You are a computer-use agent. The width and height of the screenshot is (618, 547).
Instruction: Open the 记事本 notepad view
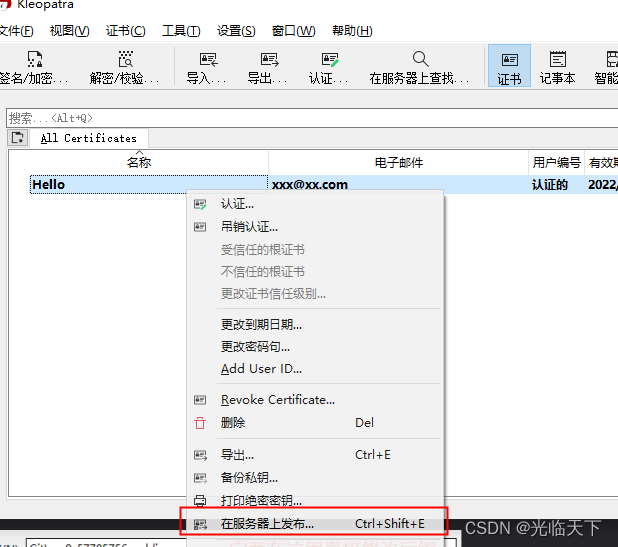point(557,67)
